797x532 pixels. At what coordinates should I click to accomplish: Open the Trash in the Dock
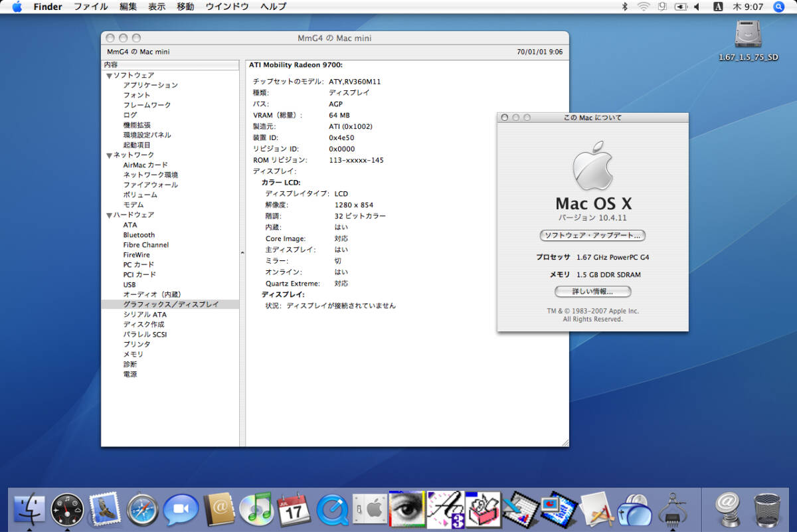(x=767, y=509)
